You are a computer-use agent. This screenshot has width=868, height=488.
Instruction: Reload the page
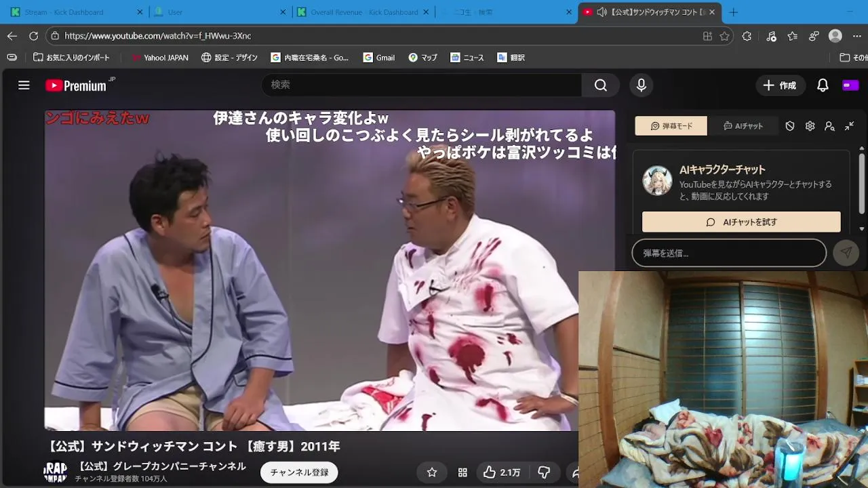34,36
